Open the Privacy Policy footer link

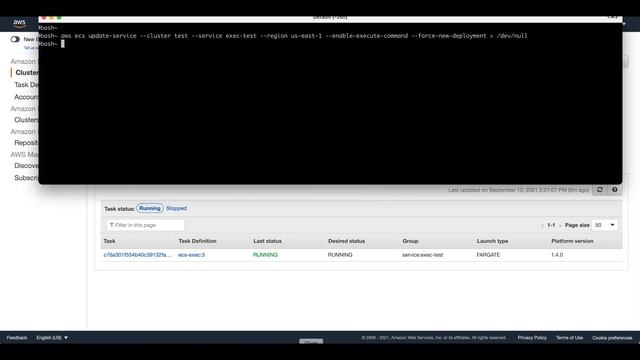tap(532, 338)
